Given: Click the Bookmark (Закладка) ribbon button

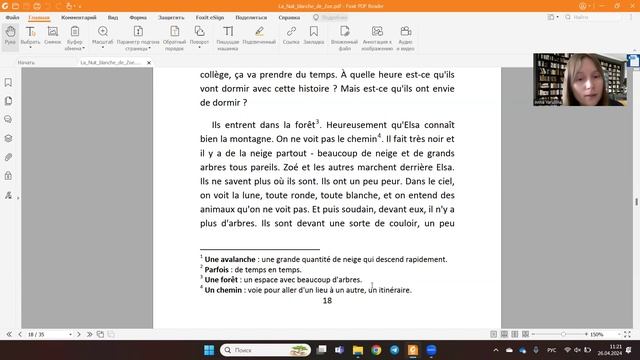Looking at the screenshot, I should coord(313,36).
